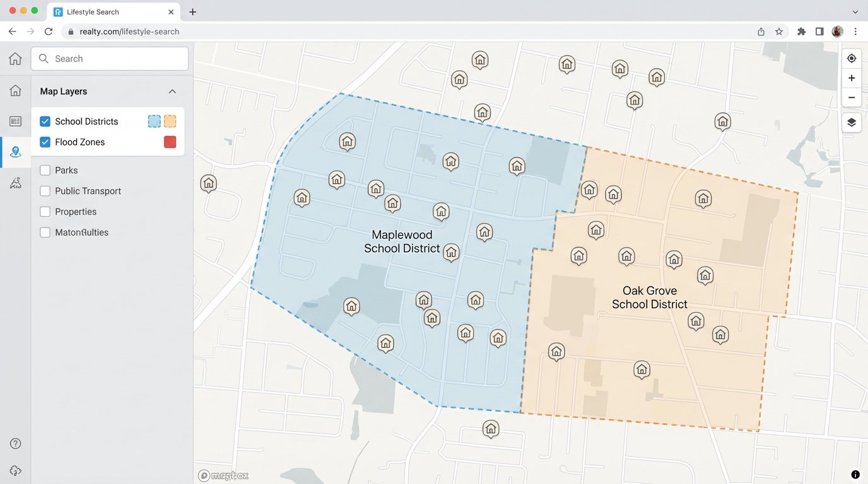Zoom in using the plus map control
The height and width of the screenshot is (484, 868).
coord(851,78)
